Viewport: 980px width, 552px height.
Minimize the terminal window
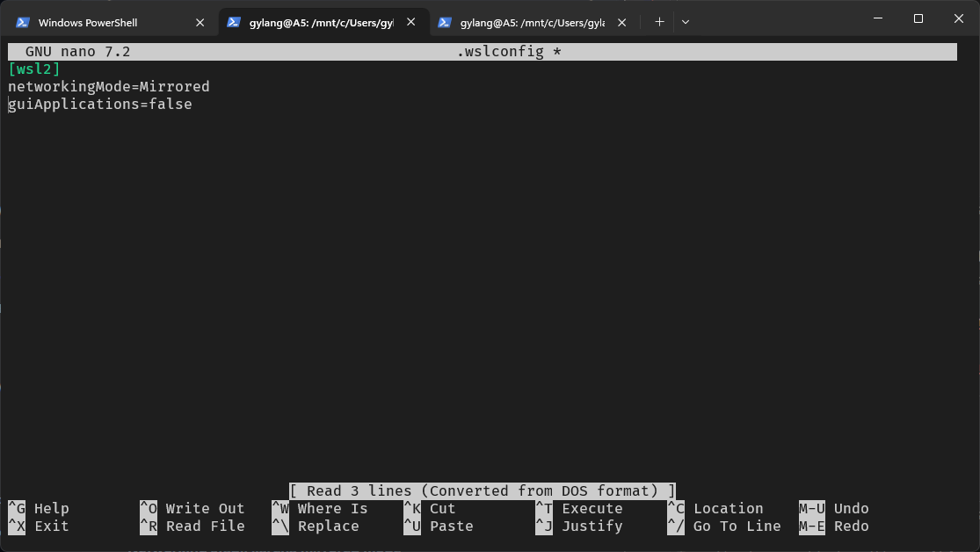click(878, 18)
